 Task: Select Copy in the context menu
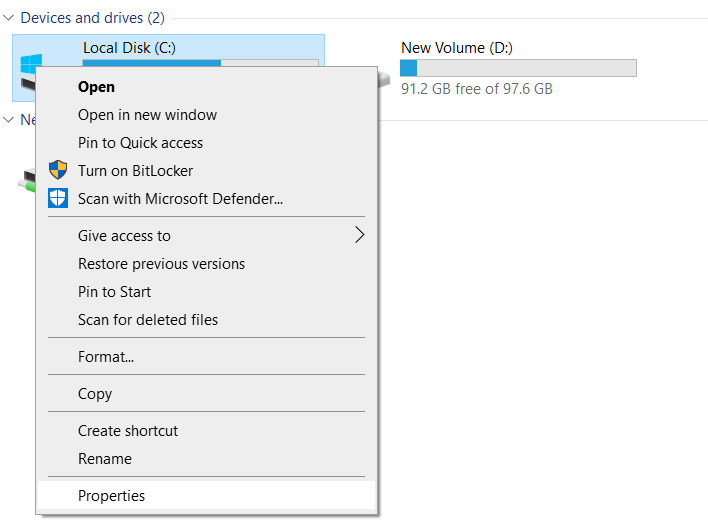(x=206, y=394)
